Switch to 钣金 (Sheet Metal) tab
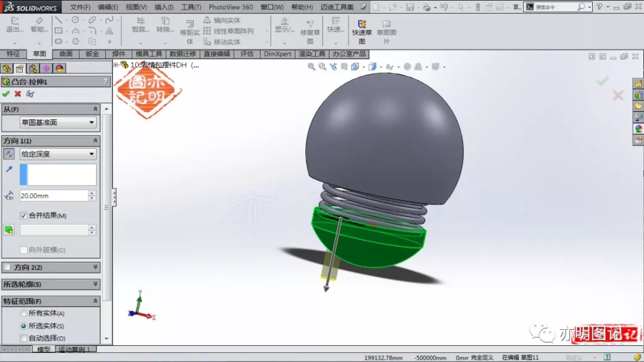The width and height of the screenshot is (644, 362). point(92,54)
